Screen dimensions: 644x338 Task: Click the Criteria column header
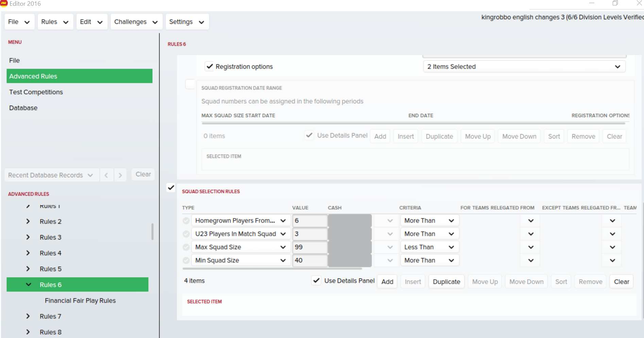(x=410, y=208)
